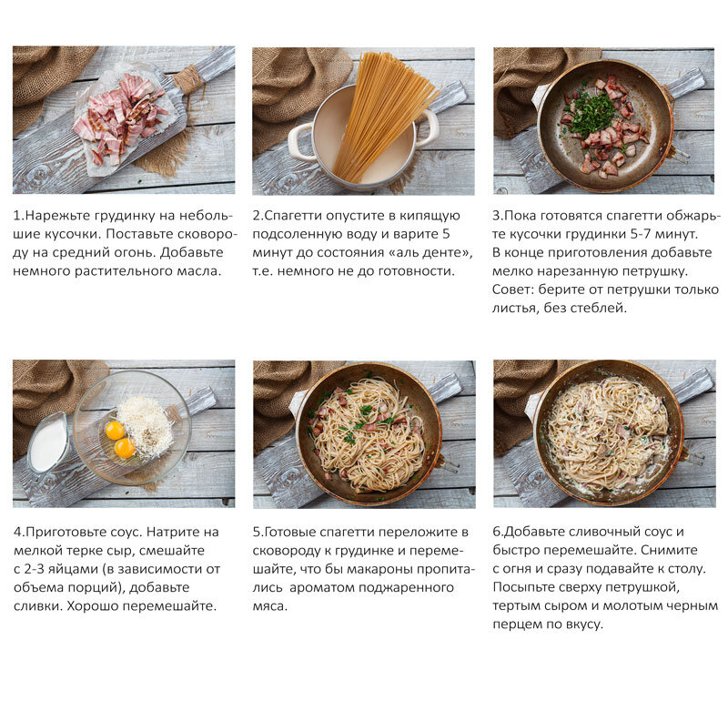Click the cream jug in step 4 photo
The image size is (728, 701).
coord(48,443)
